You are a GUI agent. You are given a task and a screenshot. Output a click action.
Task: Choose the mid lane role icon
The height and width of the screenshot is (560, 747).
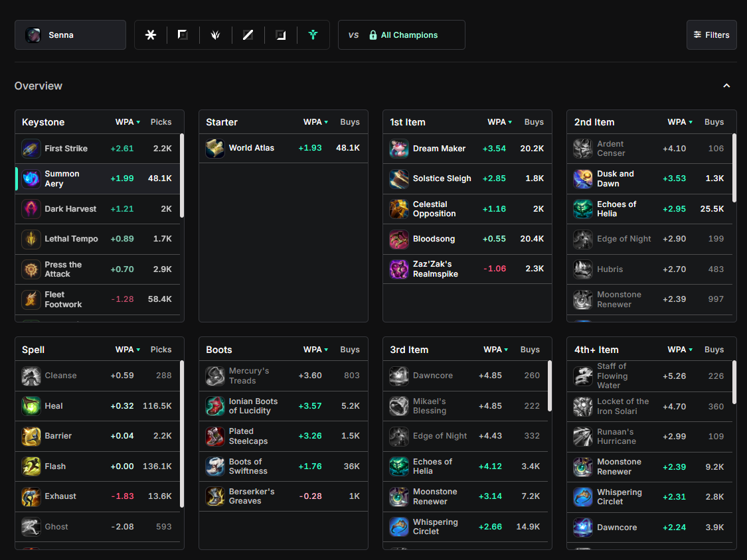[248, 35]
